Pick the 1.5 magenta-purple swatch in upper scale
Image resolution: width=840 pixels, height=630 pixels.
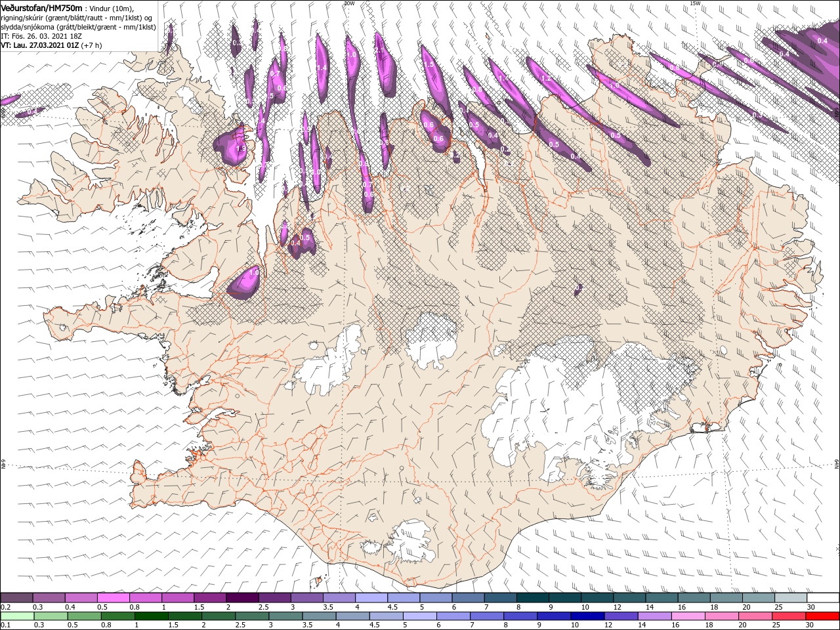point(210,598)
